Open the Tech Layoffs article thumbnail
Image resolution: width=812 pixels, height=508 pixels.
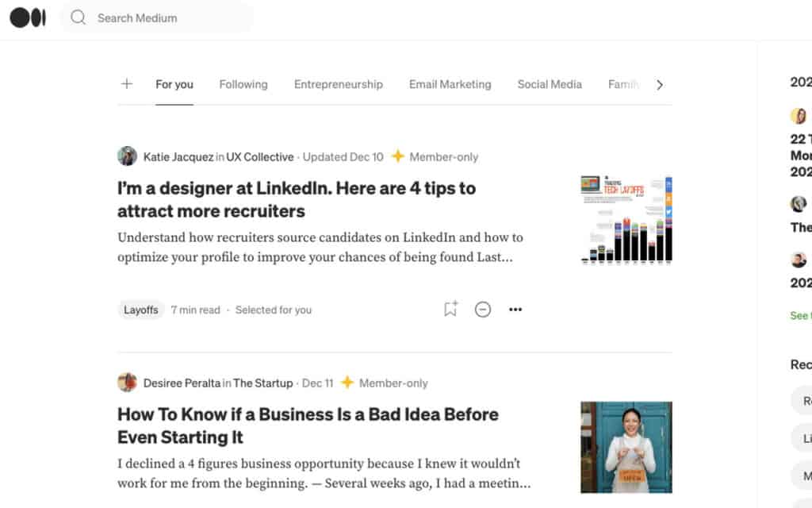626,219
